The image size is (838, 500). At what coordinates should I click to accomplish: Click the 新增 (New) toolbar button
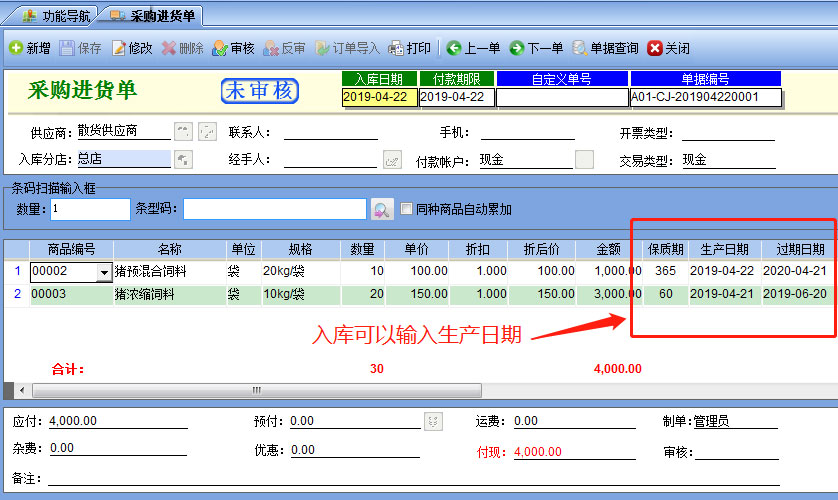[30, 48]
